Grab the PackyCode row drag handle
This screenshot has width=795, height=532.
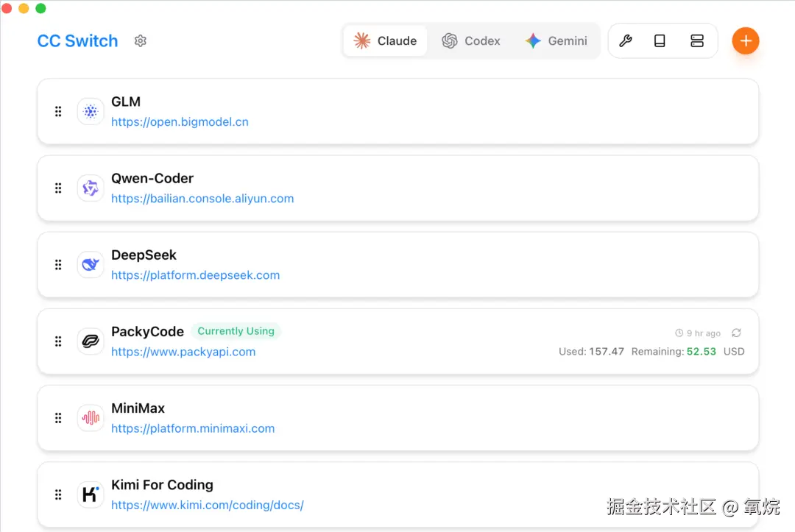click(x=58, y=341)
